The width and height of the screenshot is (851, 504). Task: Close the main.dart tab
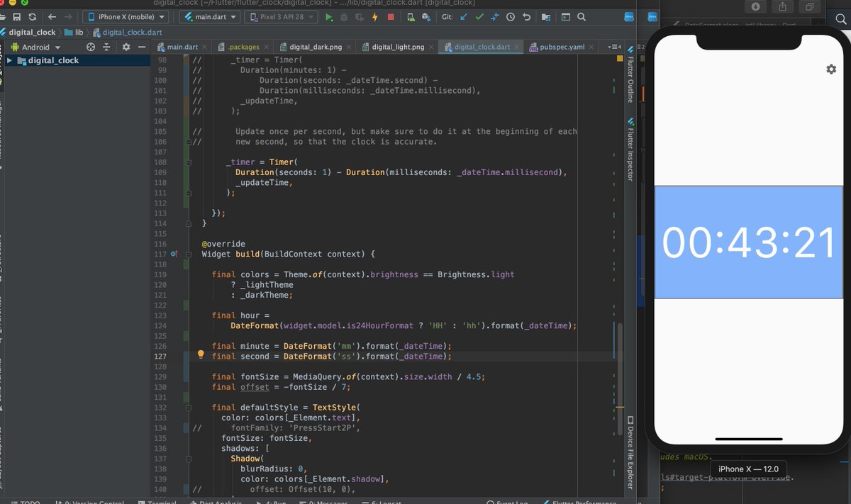tap(204, 47)
